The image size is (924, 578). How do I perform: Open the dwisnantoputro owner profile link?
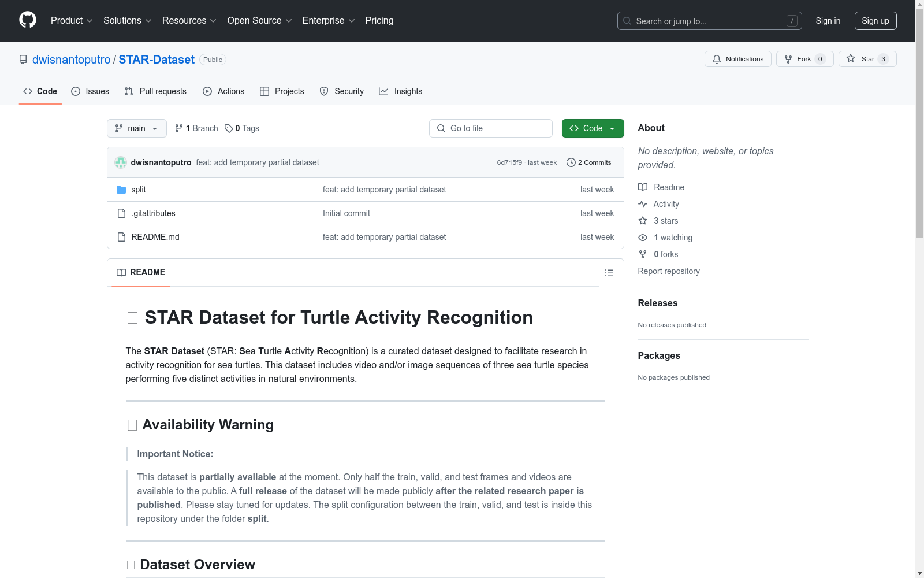tap(72, 60)
